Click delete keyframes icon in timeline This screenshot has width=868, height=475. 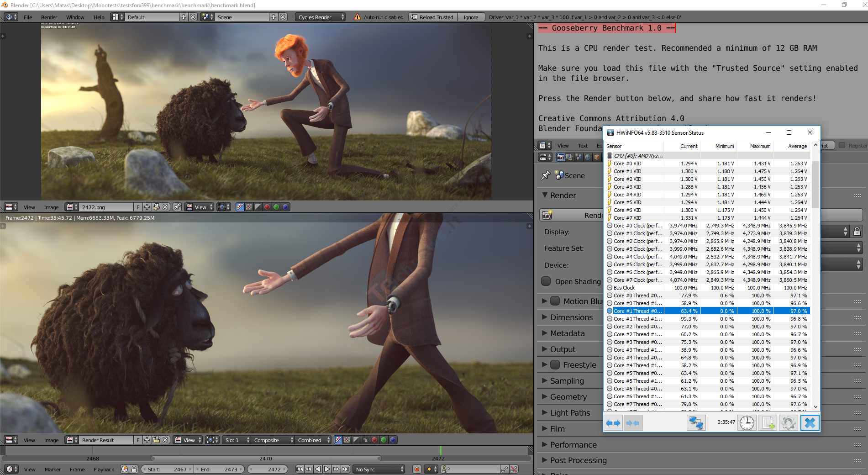tap(514, 469)
